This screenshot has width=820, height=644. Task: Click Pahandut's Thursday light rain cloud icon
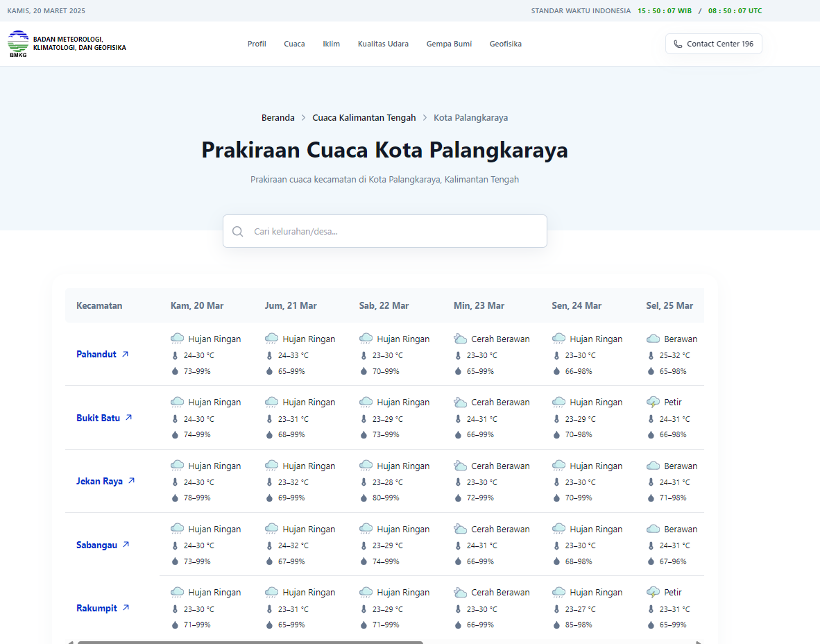(178, 339)
